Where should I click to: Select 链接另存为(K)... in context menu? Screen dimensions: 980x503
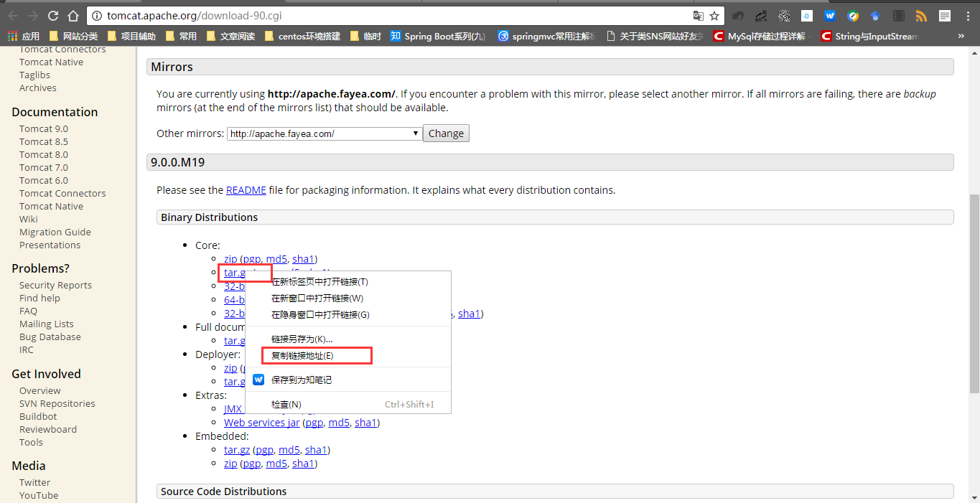348,339
